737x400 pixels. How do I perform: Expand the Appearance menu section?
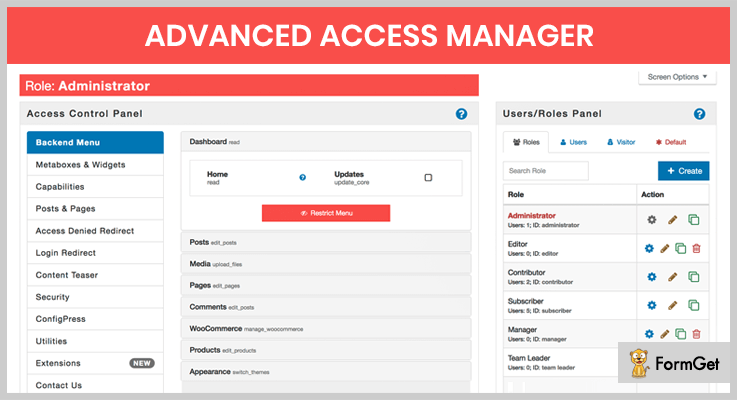pos(325,371)
